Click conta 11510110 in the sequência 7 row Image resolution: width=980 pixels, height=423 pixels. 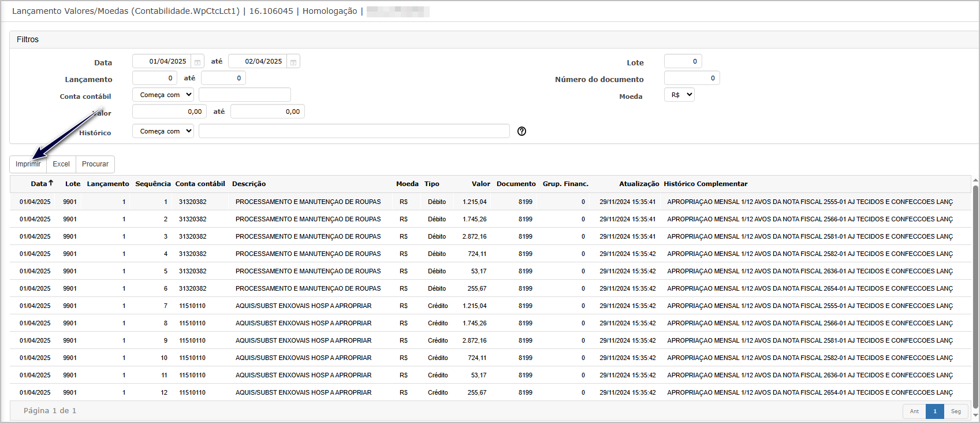[x=192, y=306]
